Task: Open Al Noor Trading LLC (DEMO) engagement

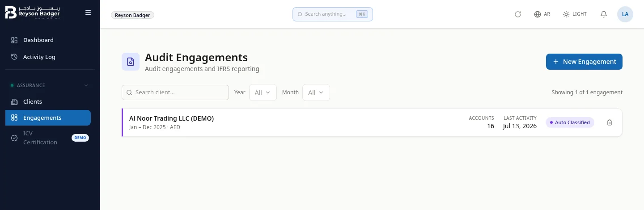Action: (x=372, y=122)
